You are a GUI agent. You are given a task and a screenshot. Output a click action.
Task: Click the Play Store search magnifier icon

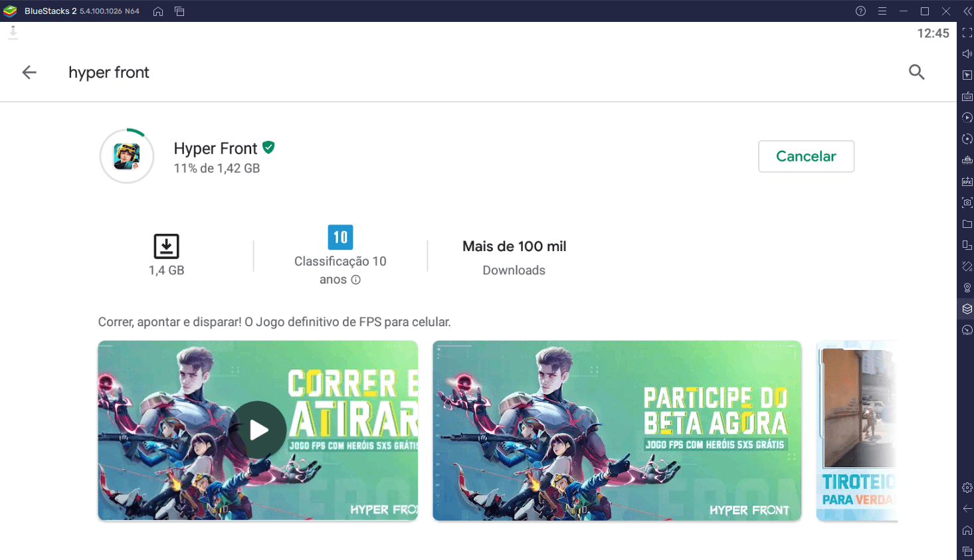(917, 72)
